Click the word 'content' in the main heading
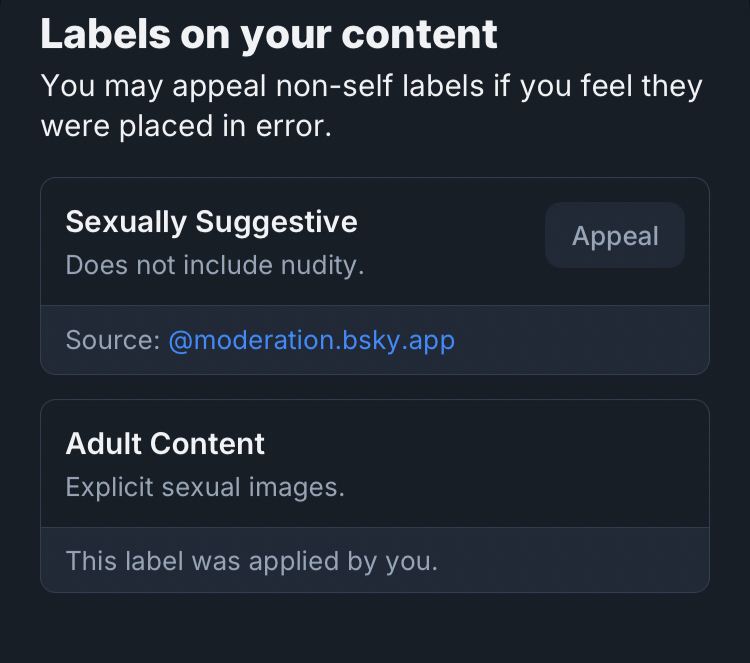750x663 pixels. click(419, 34)
